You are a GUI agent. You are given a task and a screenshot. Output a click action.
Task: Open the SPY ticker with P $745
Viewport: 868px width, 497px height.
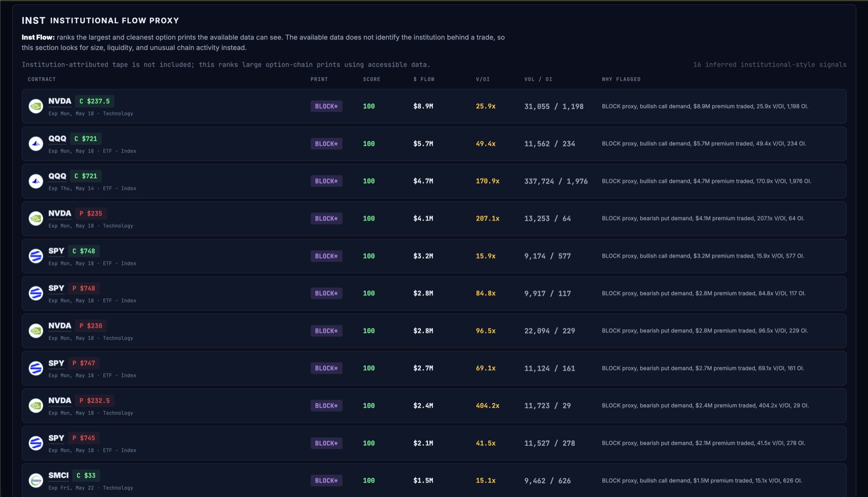[56, 438]
